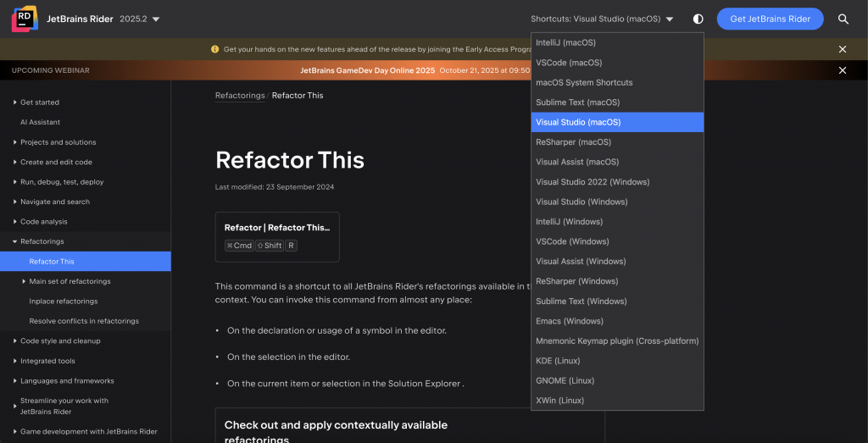Choose Sublime Text (macOS) keymap
Screen dimensions: 868x443
[617, 102]
